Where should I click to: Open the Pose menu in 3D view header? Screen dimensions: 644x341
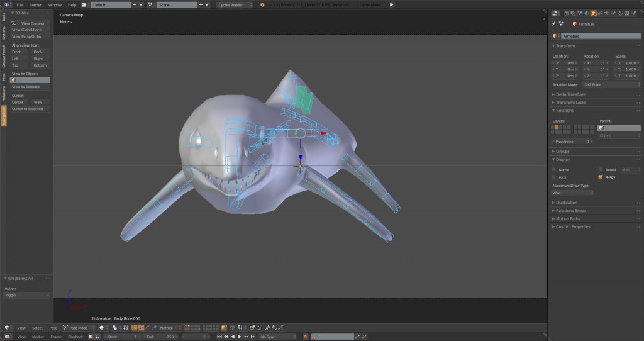tap(53, 327)
